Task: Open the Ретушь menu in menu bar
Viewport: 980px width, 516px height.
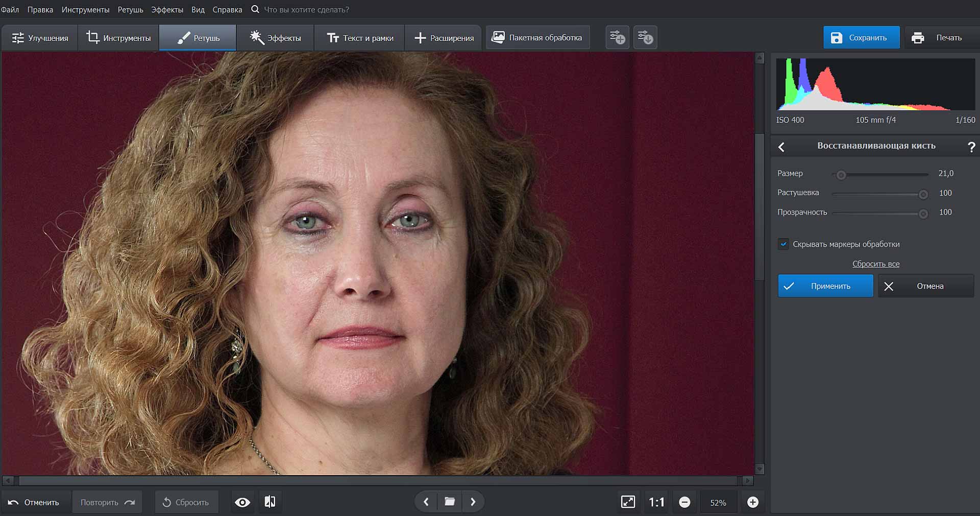Action: [x=130, y=10]
